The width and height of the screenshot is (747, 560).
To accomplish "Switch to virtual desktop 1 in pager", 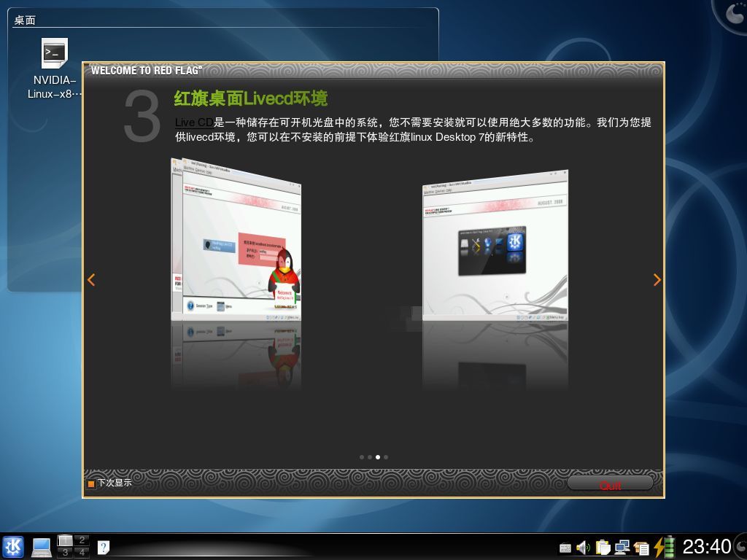I will [x=65, y=540].
